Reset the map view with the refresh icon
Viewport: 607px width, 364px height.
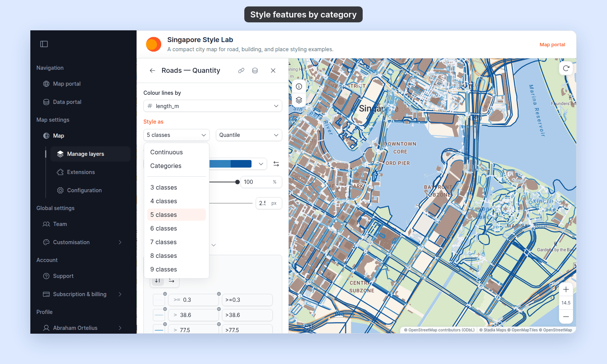pos(566,68)
